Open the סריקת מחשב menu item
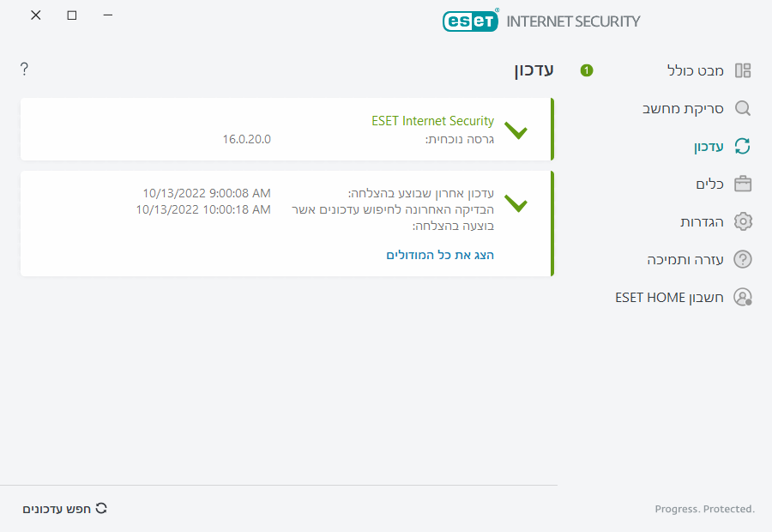This screenshot has height=532, width=772. click(x=684, y=108)
